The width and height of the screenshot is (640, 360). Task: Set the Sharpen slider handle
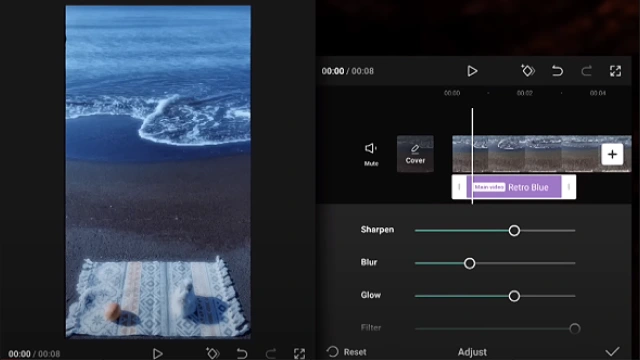[x=514, y=231]
